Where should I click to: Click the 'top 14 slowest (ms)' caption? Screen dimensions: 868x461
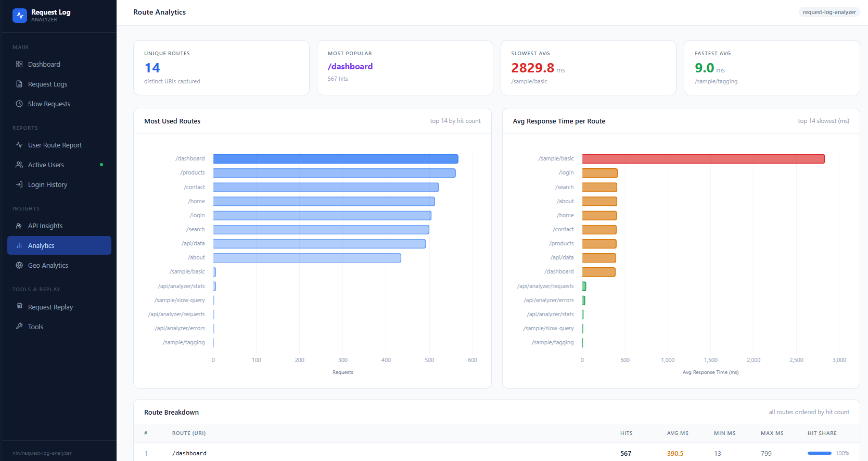click(x=823, y=121)
